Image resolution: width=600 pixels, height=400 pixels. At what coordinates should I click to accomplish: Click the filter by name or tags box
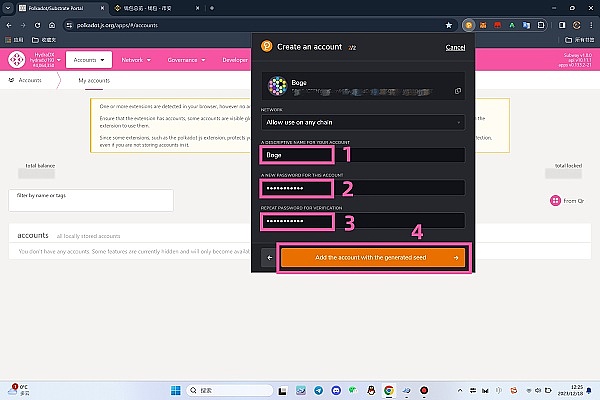[90, 200]
